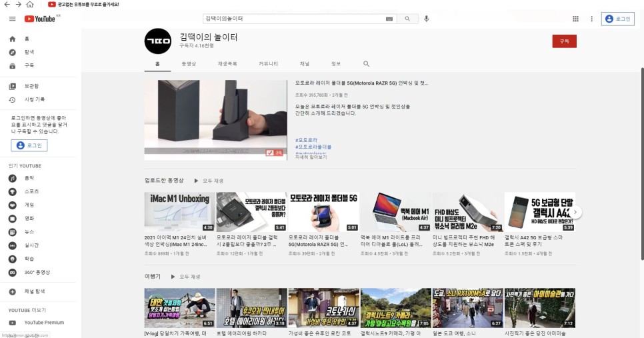The height and width of the screenshot is (338, 644).
Task: Click the red 구독 subscribe button
Action: coord(564,41)
